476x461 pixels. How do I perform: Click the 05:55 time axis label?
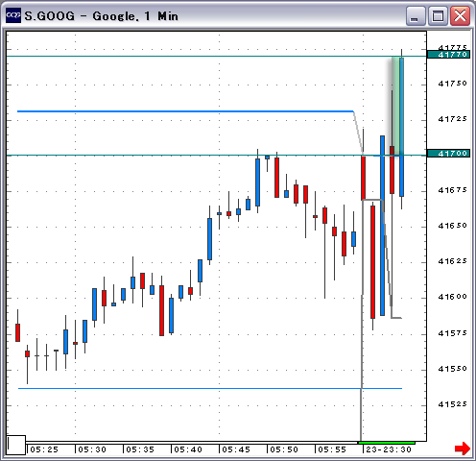[x=332, y=449]
